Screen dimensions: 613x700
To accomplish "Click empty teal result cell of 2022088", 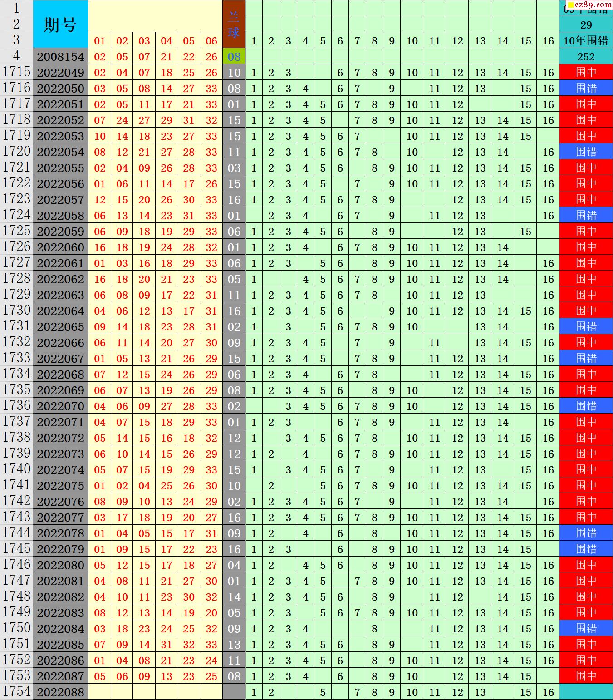I will click(586, 692).
